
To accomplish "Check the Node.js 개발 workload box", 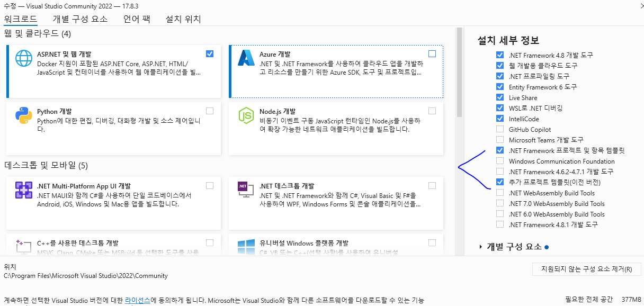I will (x=432, y=111).
